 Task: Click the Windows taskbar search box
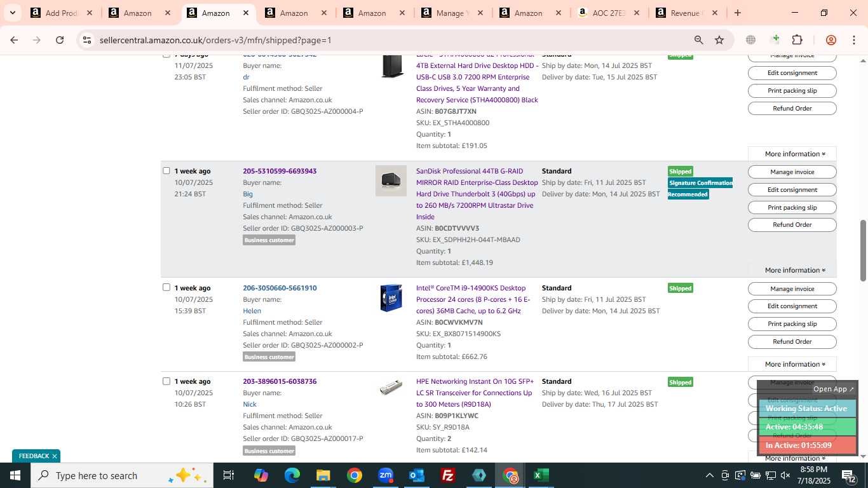coord(121,475)
